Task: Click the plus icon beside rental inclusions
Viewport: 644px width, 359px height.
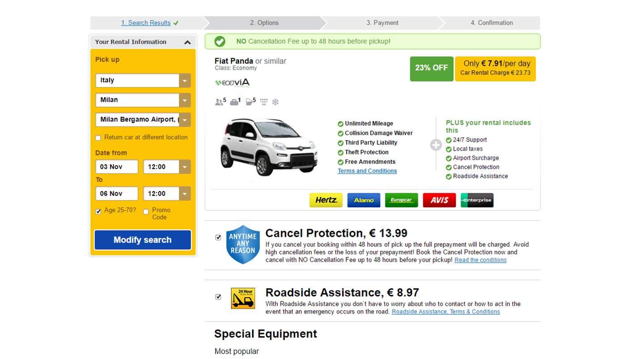Action: (x=436, y=145)
